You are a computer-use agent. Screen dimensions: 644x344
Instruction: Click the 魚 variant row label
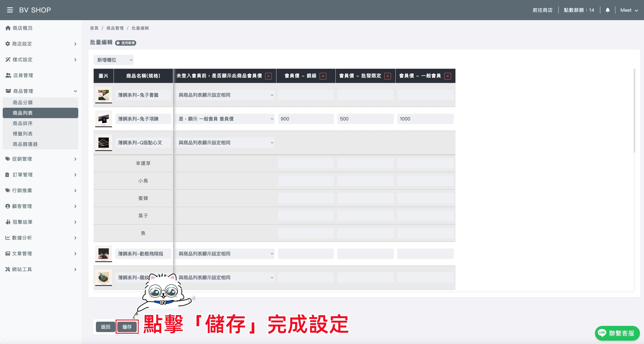(143, 233)
